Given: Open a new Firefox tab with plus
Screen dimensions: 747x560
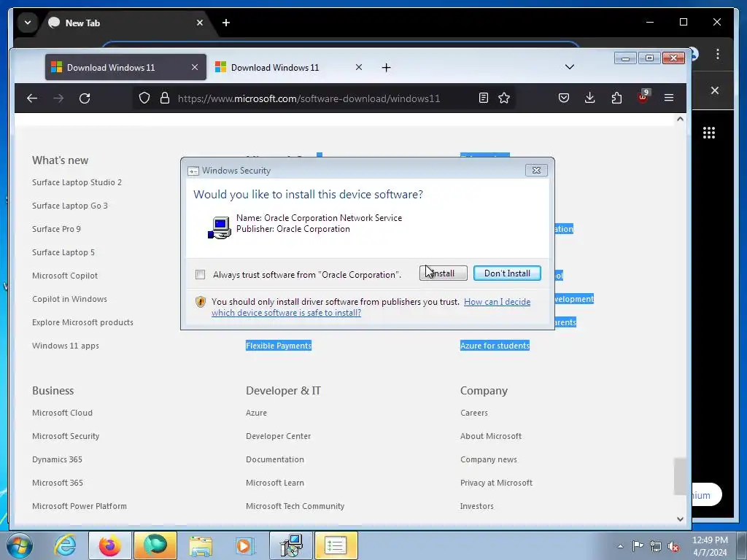Looking at the screenshot, I should pos(387,68).
